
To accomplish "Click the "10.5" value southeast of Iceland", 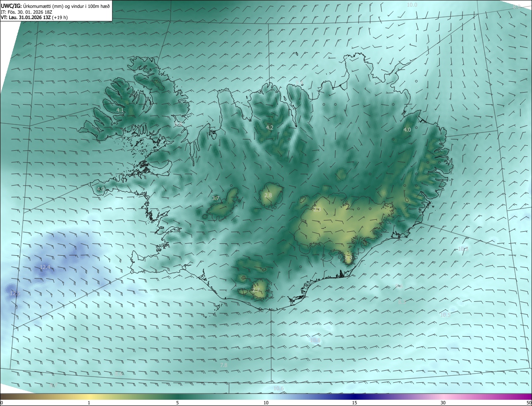I will click(445, 315).
